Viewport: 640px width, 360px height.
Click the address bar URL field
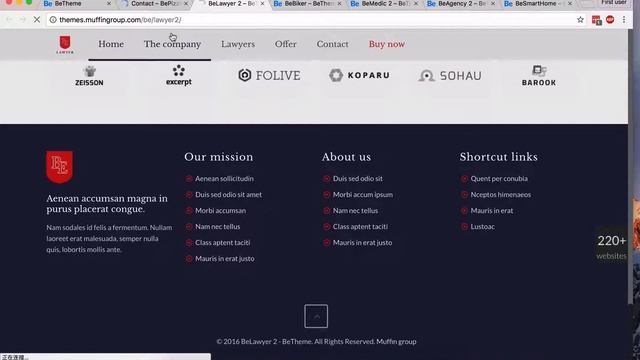(x=316, y=20)
